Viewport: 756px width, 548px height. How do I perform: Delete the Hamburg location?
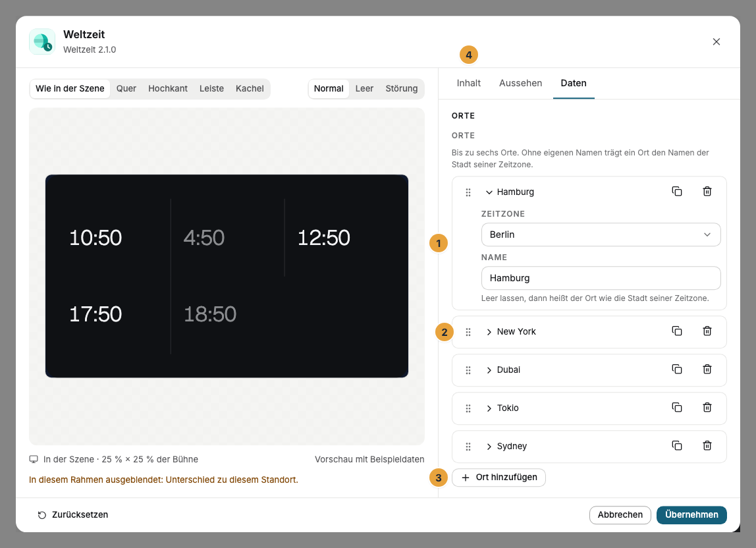707,192
